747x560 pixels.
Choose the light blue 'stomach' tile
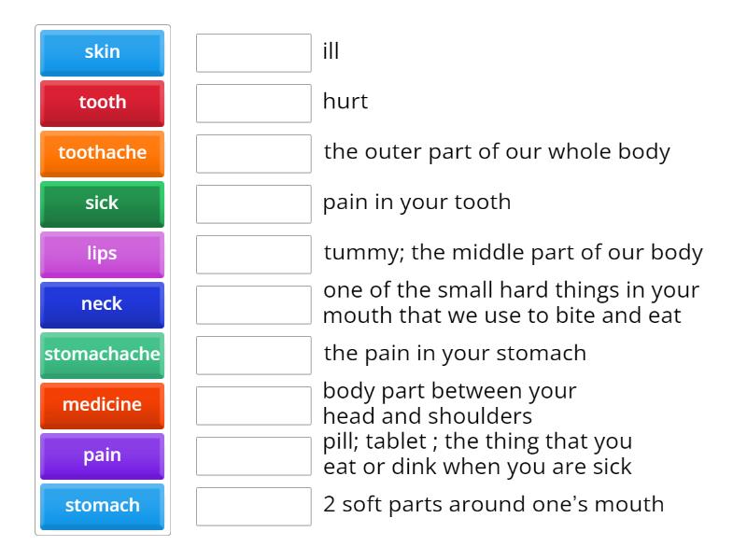101,506
